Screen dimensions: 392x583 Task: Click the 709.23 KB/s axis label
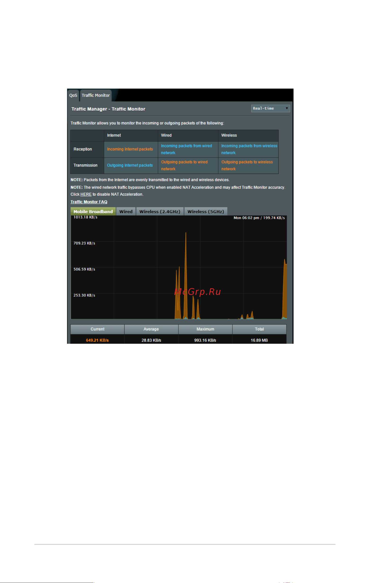[84, 243]
